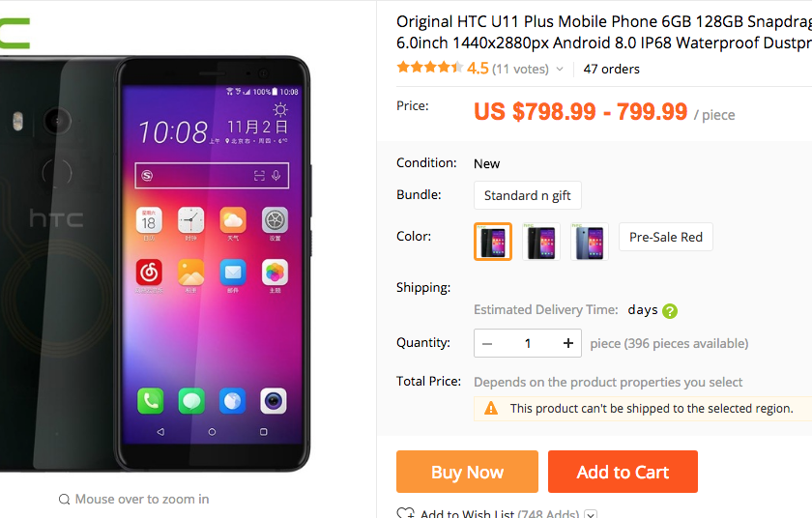Select the first black phone color swatch
The image size is (812, 518).
pyautogui.click(x=492, y=242)
